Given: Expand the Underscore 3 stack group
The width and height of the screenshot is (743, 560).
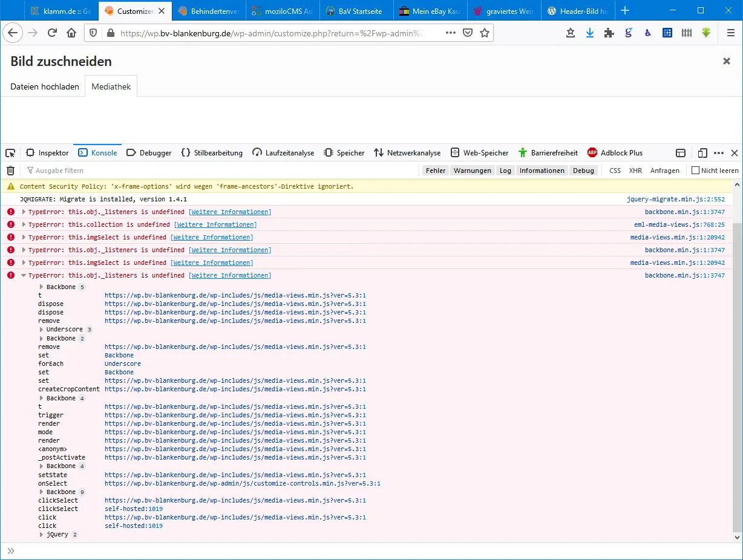Looking at the screenshot, I should click(x=42, y=330).
